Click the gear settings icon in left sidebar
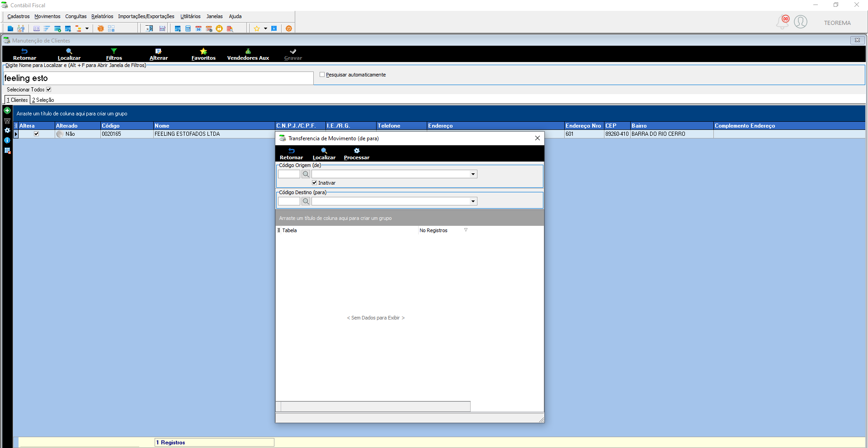 point(7,130)
